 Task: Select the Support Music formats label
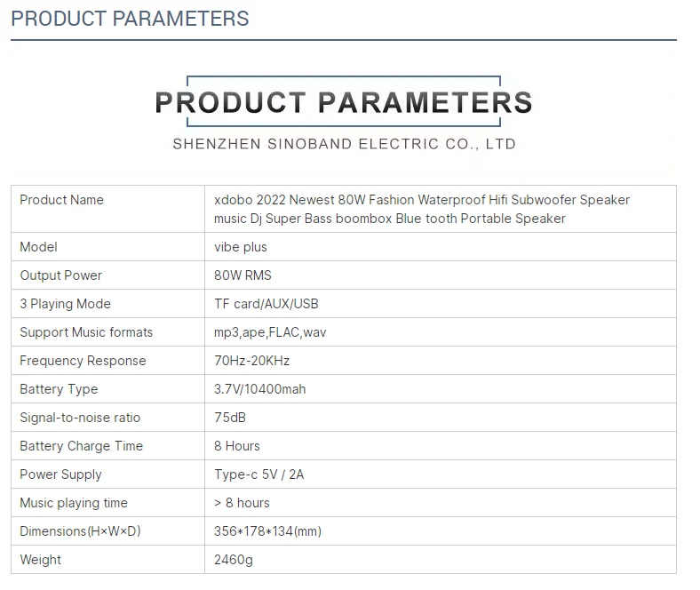coord(86,332)
